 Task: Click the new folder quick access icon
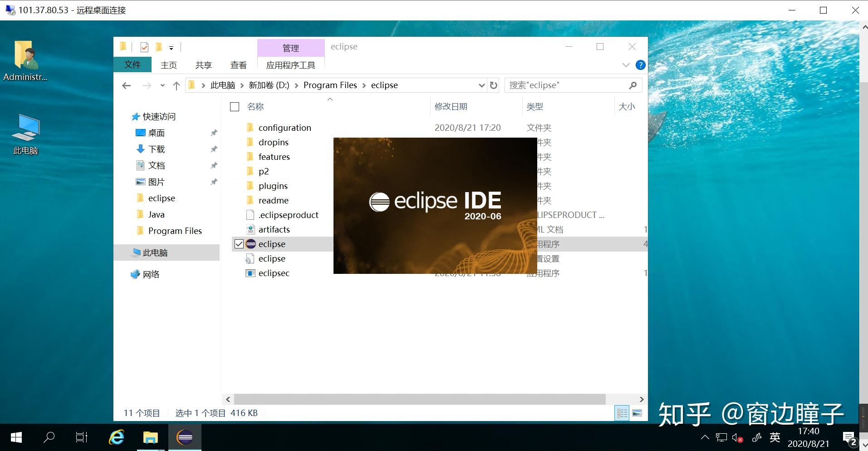(x=158, y=47)
